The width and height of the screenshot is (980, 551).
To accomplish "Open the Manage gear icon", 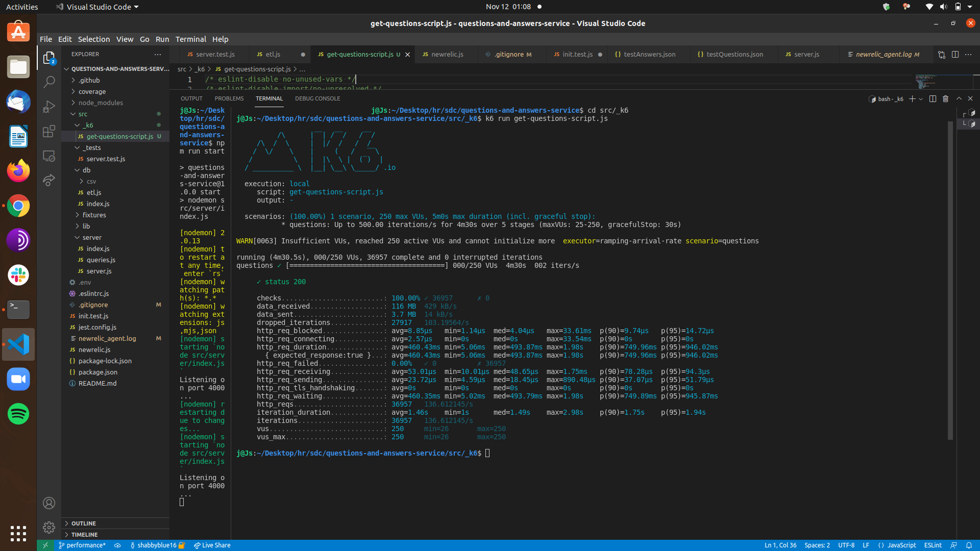I will [x=49, y=527].
